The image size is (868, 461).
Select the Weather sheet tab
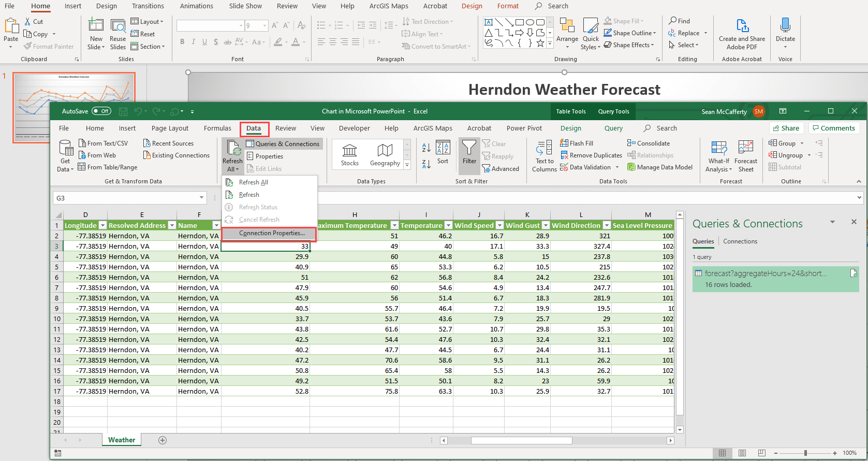coord(122,440)
